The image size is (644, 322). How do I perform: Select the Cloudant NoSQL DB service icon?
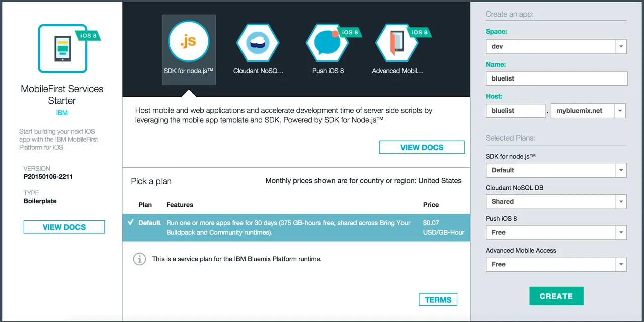click(x=258, y=43)
